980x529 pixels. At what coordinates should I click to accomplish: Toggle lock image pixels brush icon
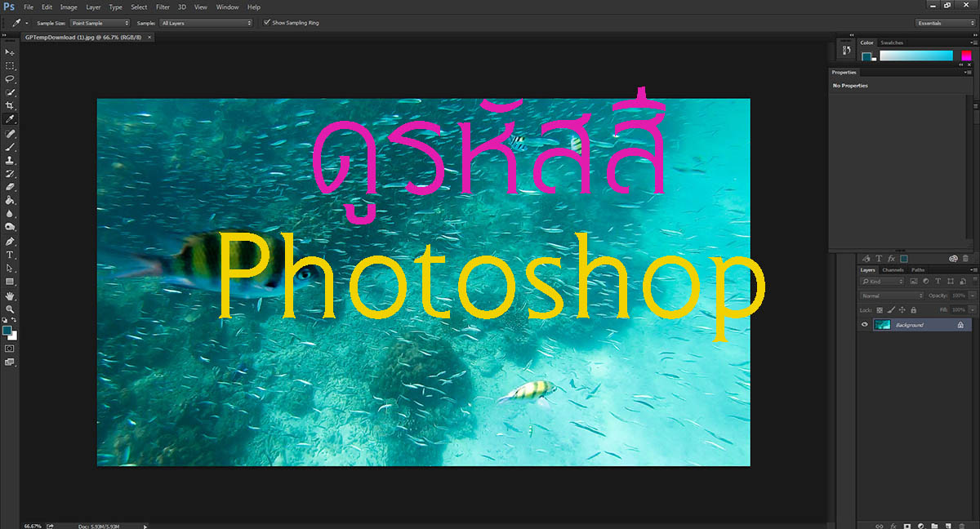(x=891, y=310)
